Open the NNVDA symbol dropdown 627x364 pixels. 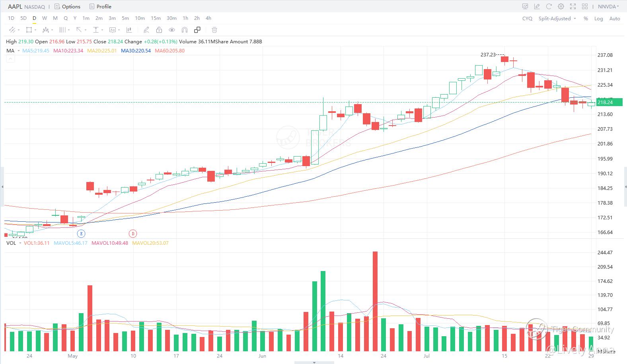pyautogui.click(x=608, y=6)
